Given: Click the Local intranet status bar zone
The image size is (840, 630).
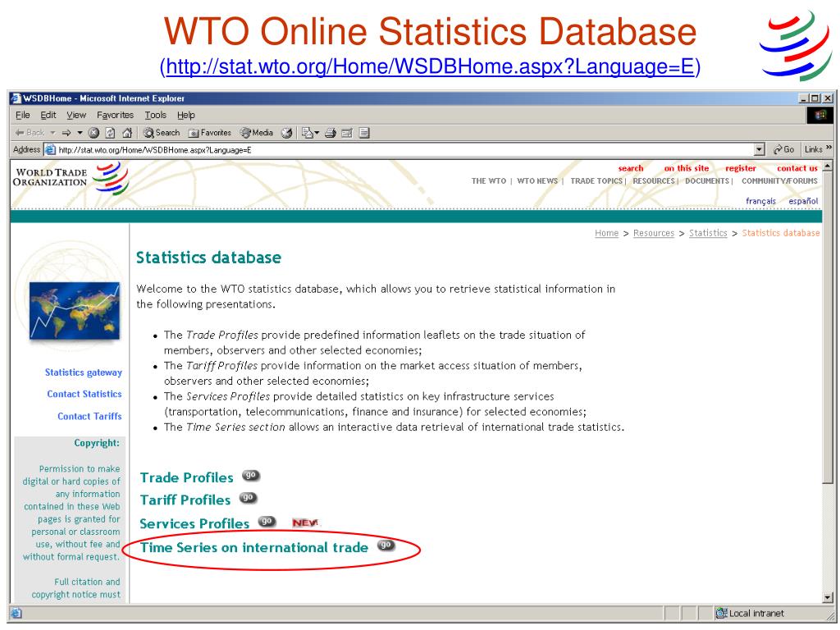Looking at the screenshot, I should pos(750,613).
